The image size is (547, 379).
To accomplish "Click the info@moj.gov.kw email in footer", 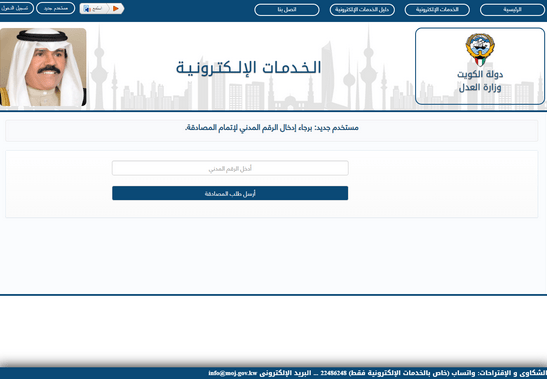I will tap(233, 373).
